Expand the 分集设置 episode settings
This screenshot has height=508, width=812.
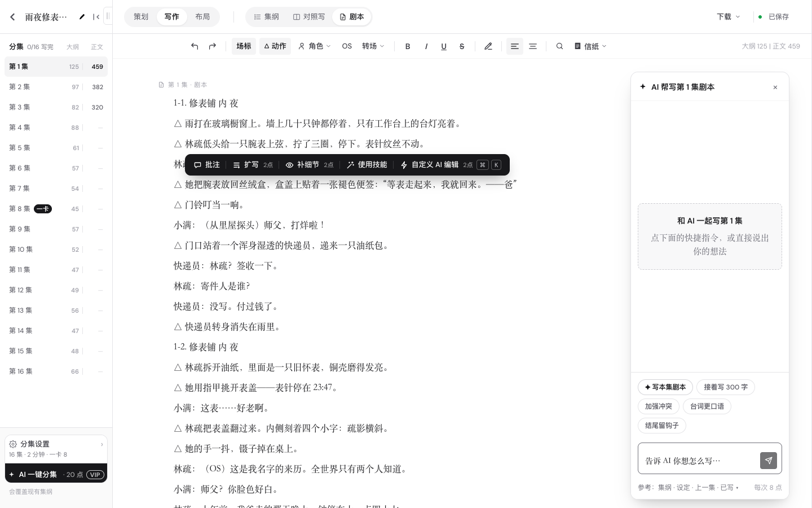[56, 449]
